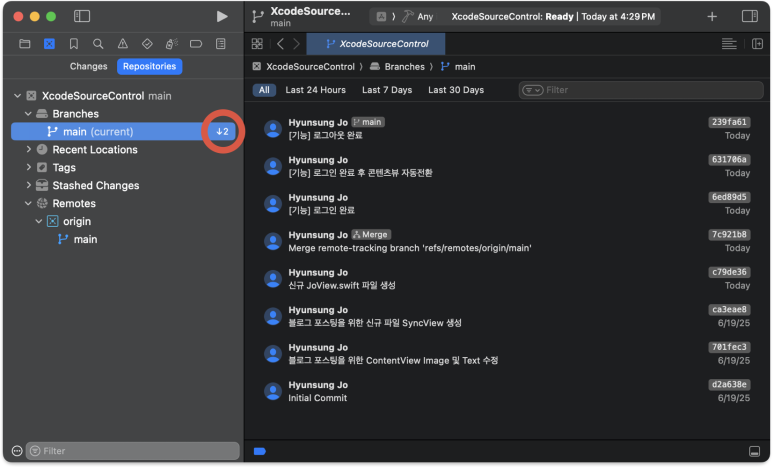Open the Find navigator magnifier icon
Screen dimensions: 773x467
(98, 44)
